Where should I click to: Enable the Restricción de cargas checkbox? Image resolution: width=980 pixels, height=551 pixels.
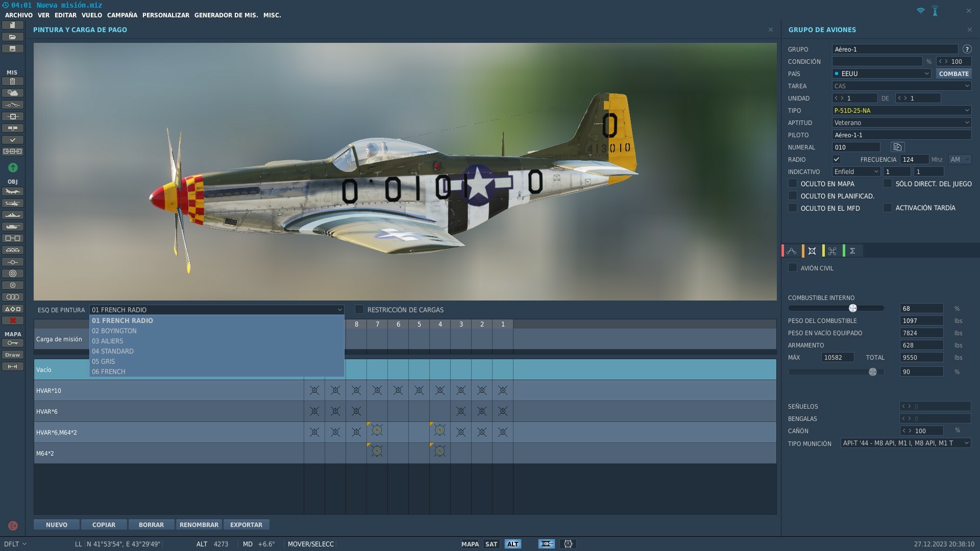pos(359,309)
